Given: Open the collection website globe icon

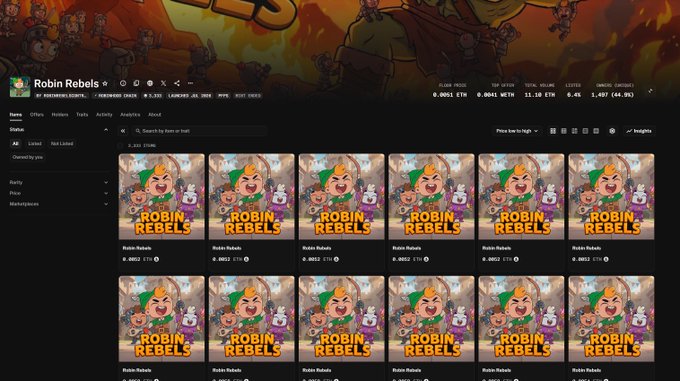Looking at the screenshot, I should coord(150,83).
